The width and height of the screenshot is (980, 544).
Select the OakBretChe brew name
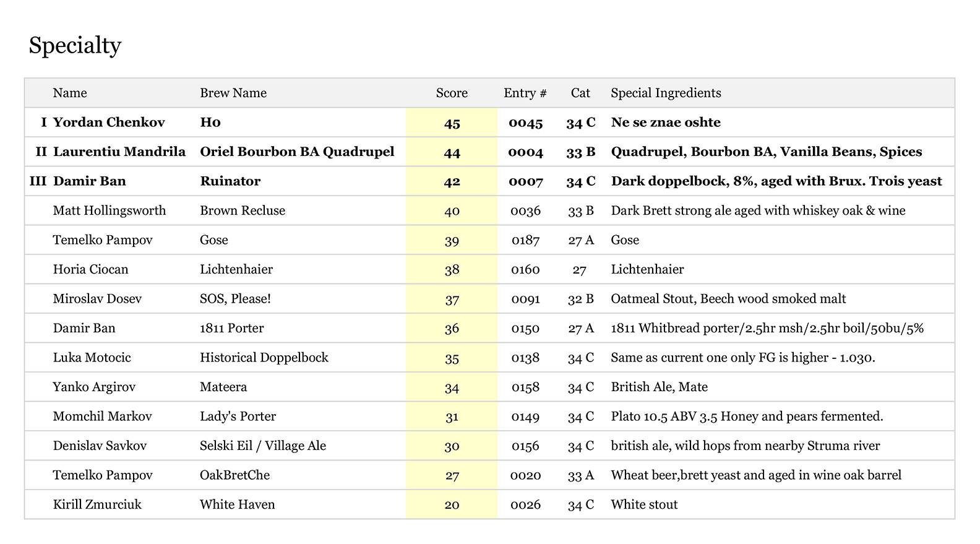click(x=234, y=475)
